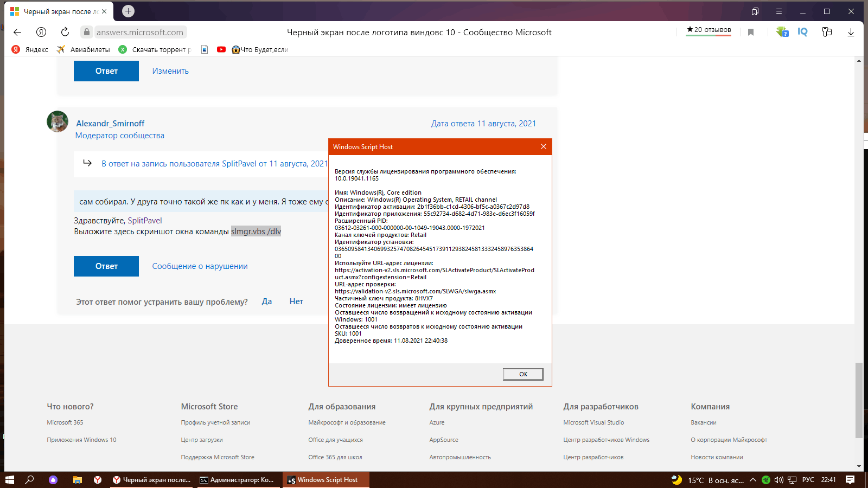
Task: Answer Да to the helpful question
Action: pos(267,301)
